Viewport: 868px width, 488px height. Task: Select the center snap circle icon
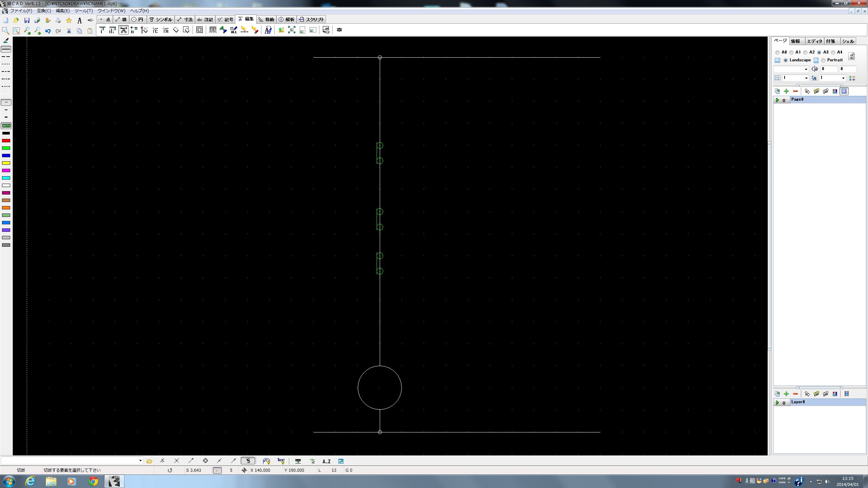(205, 461)
